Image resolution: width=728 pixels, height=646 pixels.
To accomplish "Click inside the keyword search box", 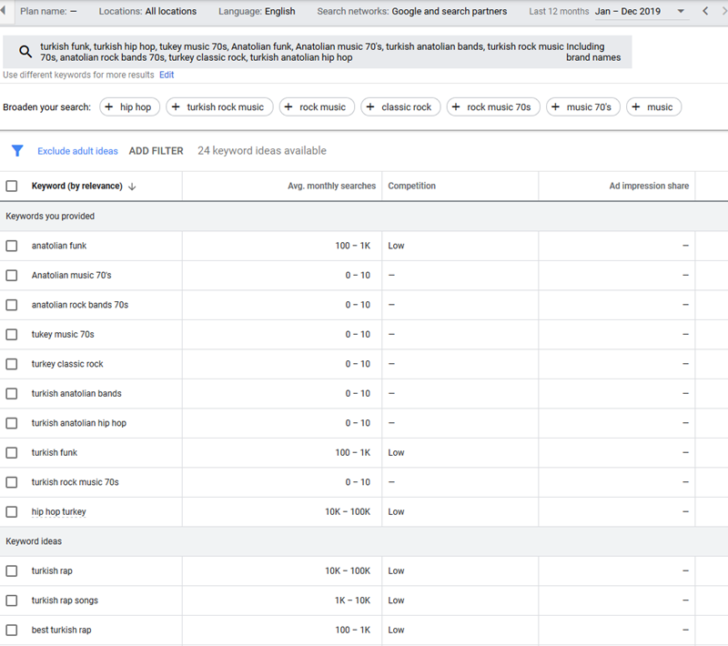I will 300,52.
